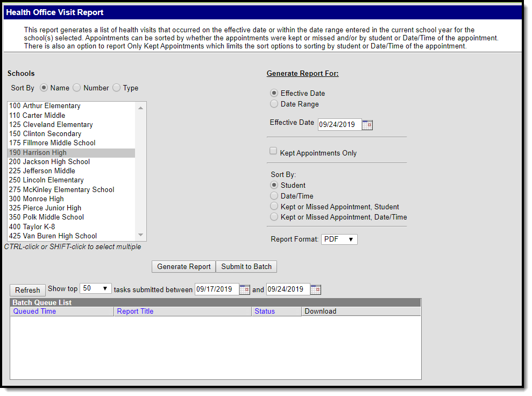The width and height of the screenshot is (532, 396).
Task: Sort report by Student
Action: coord(274,185)
